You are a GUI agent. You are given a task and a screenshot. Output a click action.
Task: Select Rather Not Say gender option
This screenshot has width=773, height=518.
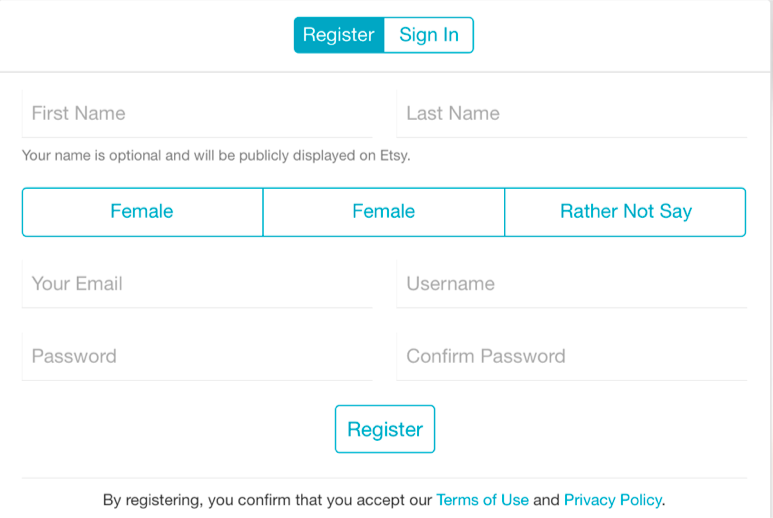(x=625, y=212)
